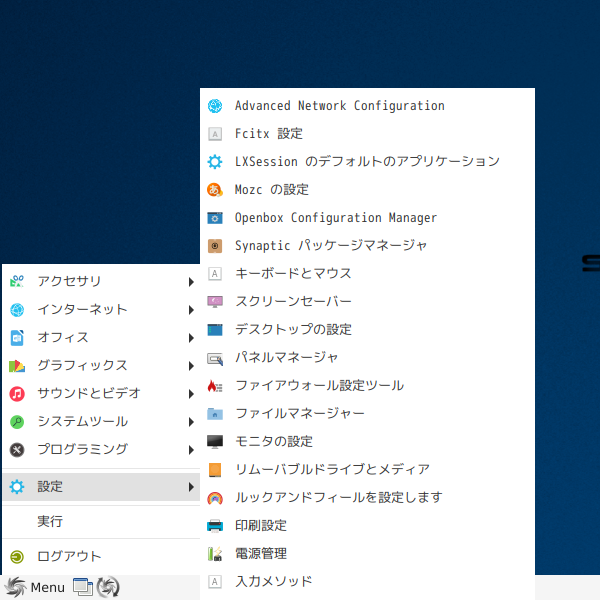Open Synaptic パッケージマネージャ entry

coord(367,246)
